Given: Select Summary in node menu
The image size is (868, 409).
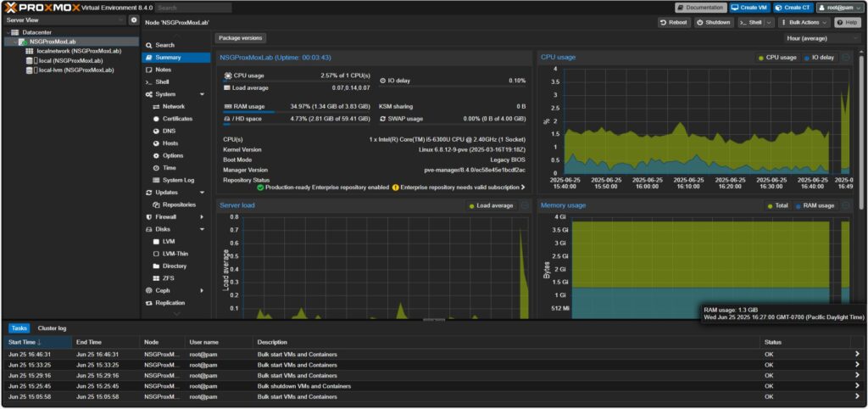Looking at the screenshot, I should (x=175, y=58).
